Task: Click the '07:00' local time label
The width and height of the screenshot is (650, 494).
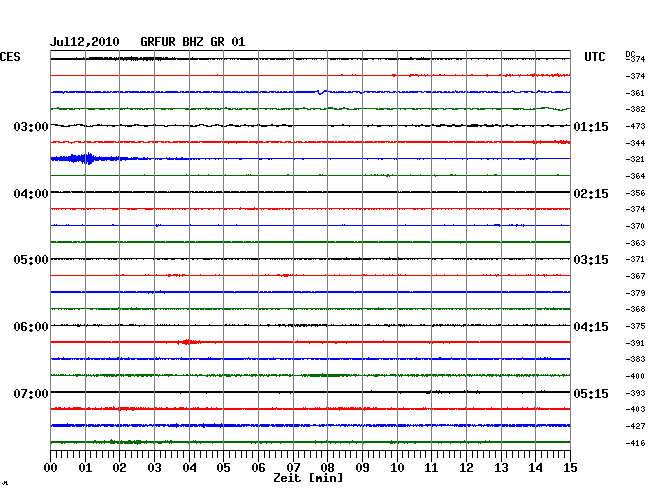Action: [x=31, y=393]
